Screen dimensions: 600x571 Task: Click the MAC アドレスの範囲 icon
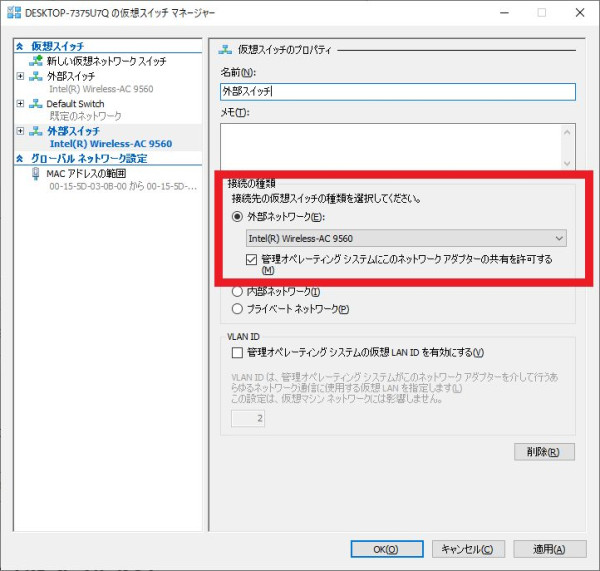pyautogui.click(x=37, y=173)
